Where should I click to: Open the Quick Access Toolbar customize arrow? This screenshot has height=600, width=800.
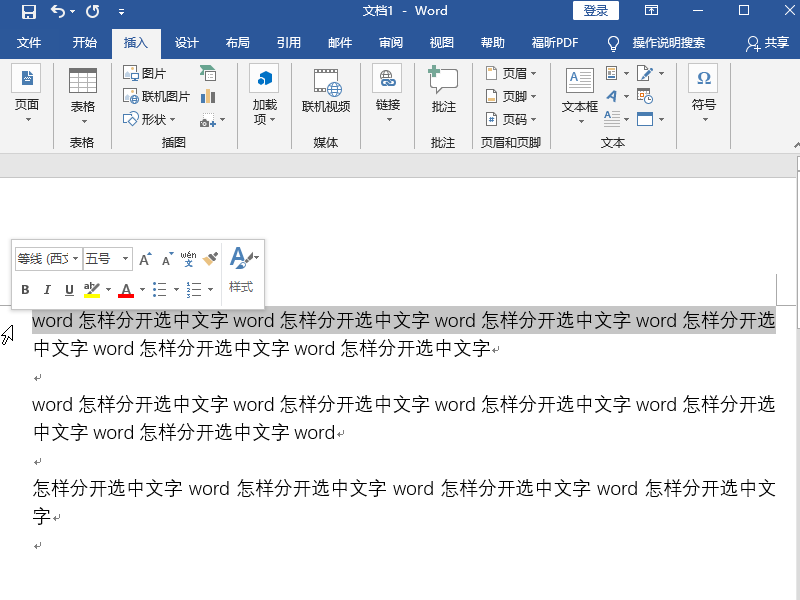click(x=121, y=12)
